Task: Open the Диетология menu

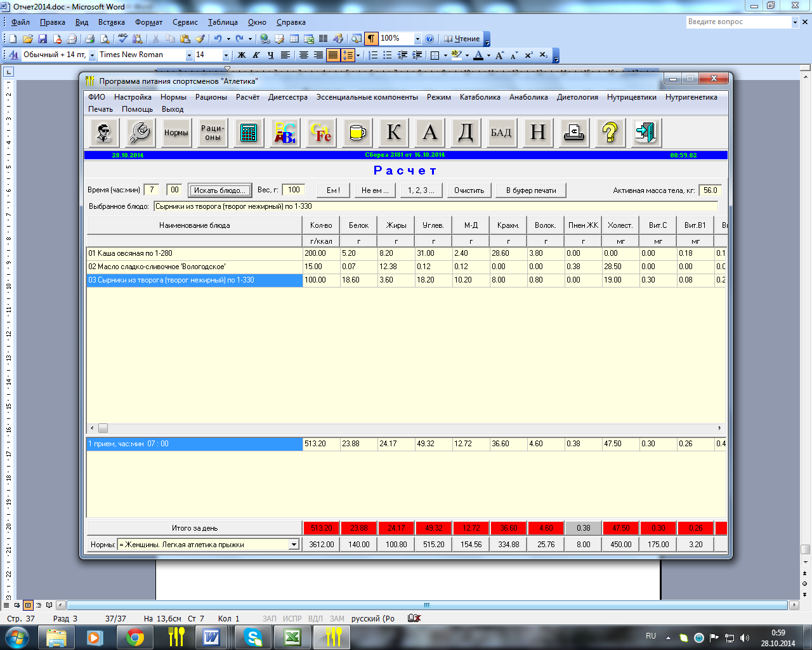Action: [x=577, y=97]
